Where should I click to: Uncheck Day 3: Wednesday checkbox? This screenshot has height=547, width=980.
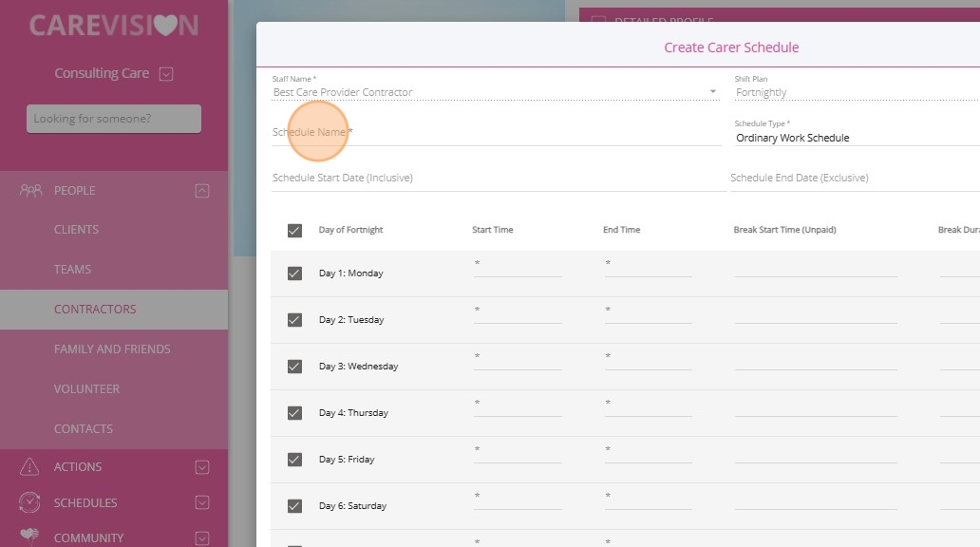tap(294, 367)
